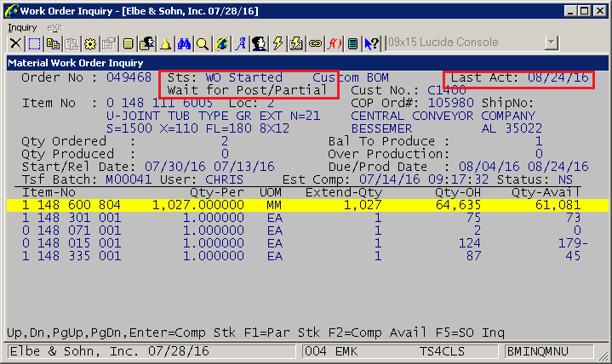Click the TS4CLS status bar entry
The image size is (612, 364).
click(x=443, y=351)
